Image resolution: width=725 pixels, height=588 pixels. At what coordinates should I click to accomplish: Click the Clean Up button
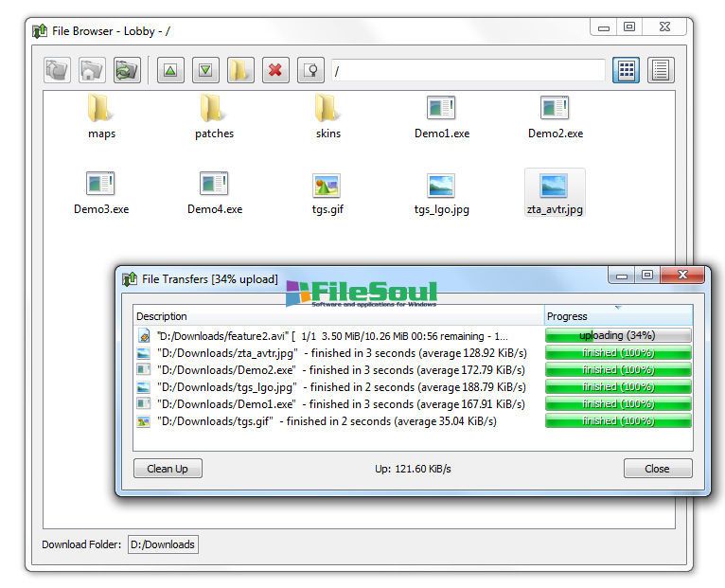168,469
